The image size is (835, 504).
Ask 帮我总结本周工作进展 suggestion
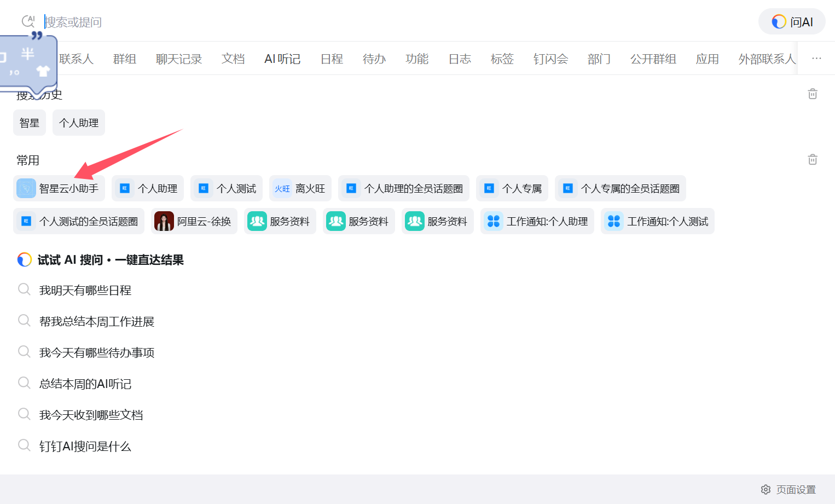tap(96, 321)
